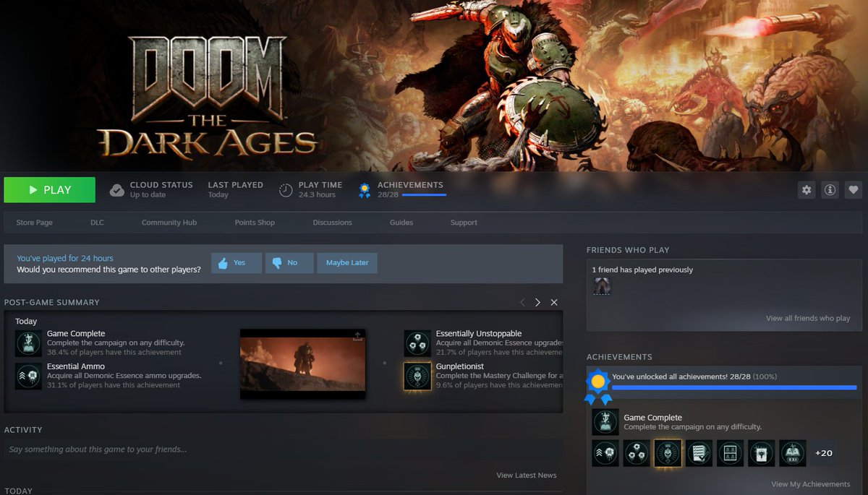Click the cloud status checkmark icon

pyautogui.click(x=116, y=190)
